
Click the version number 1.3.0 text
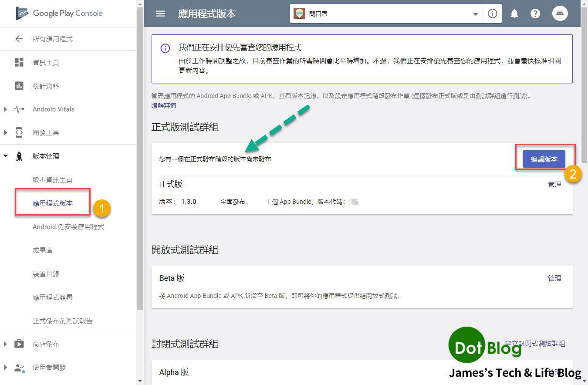pos(189,202)
